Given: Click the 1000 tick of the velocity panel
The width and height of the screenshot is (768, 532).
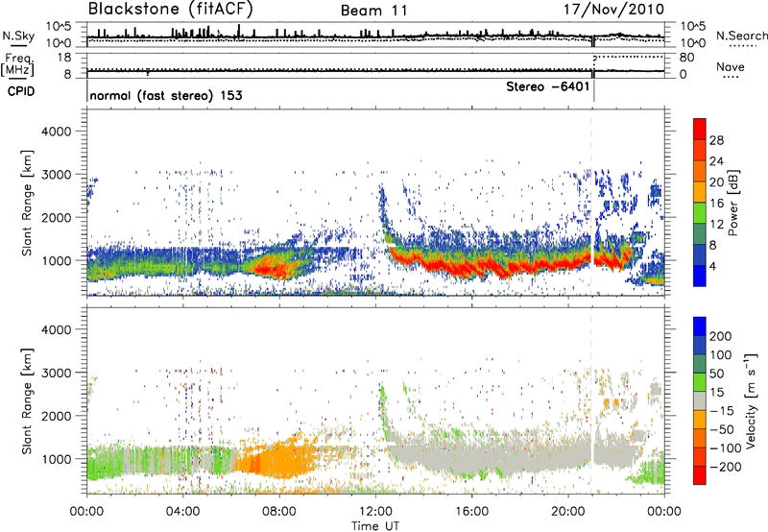Looking at the screenshot, I should 56,459.
